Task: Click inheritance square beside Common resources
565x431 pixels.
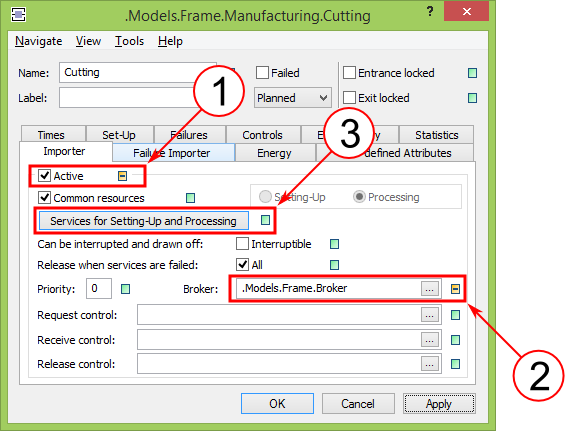Action: pyautogui.click(x=190, y=198)
